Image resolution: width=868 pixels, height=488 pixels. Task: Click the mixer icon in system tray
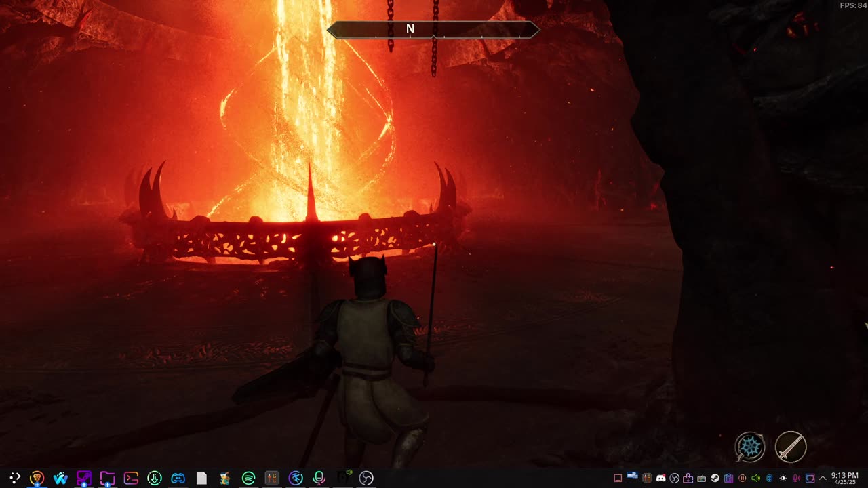tap(647, 478)
